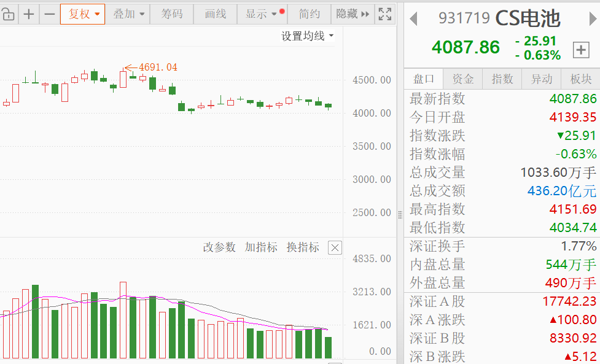600x364 pixels.
Task: Open the 复权 dropdown
Action: point(83,14)
